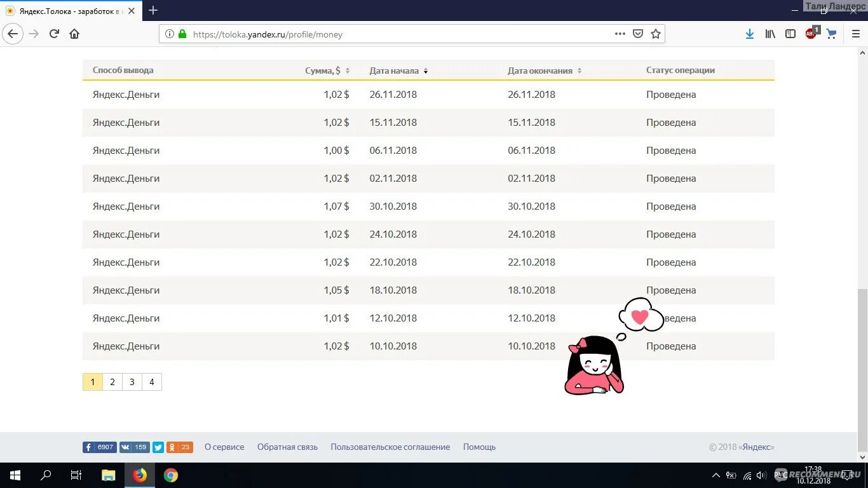868x488 pixels.
Task: Select amount 1,00 $ cell
Action: [337, 151]
